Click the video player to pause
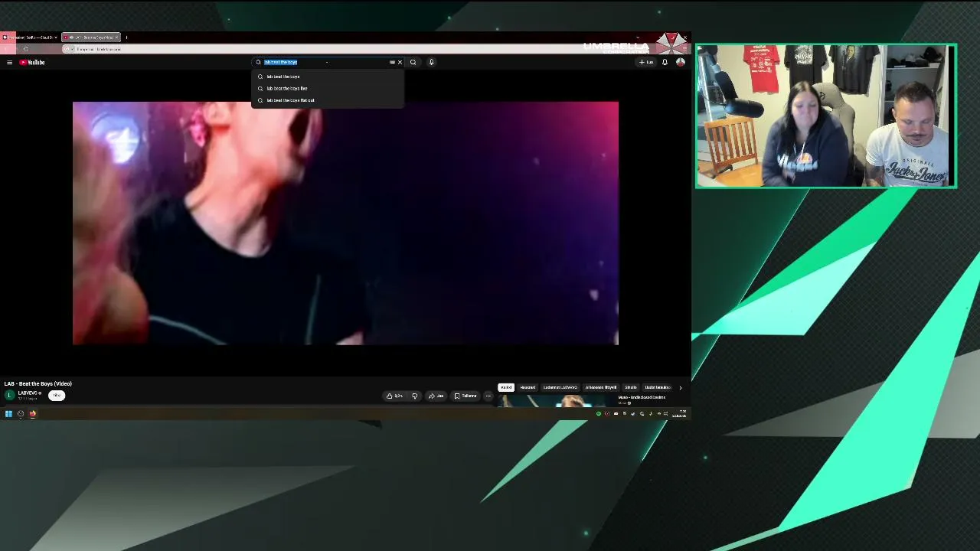Viewport: 980px width, 551px height. click(345, 223)
